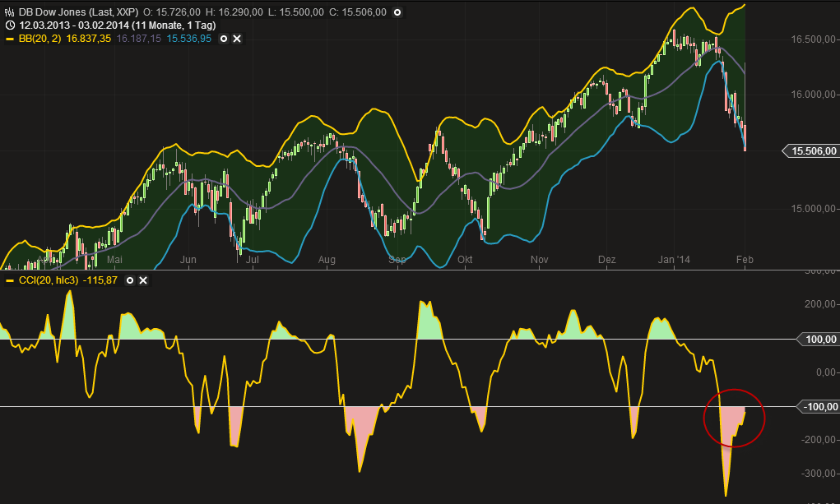840x504 pixels.
Task: Click the middle band value 16.187,15
Action: click(x=138, y=39)
